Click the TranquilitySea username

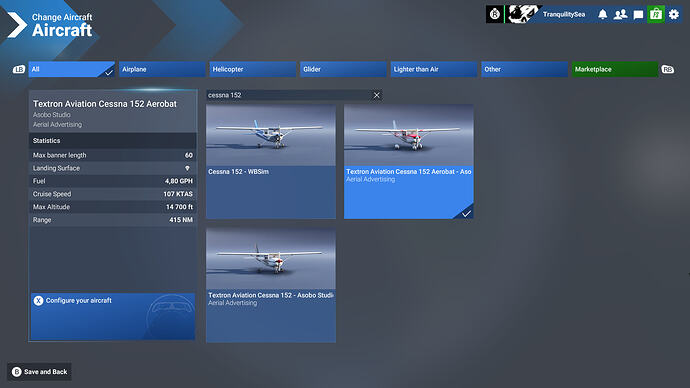(x=564, y=15)
